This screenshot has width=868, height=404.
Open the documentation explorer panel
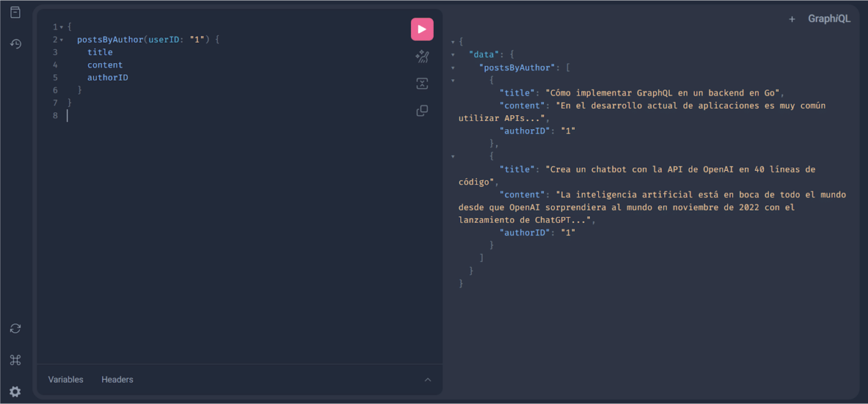pos(16,12)
